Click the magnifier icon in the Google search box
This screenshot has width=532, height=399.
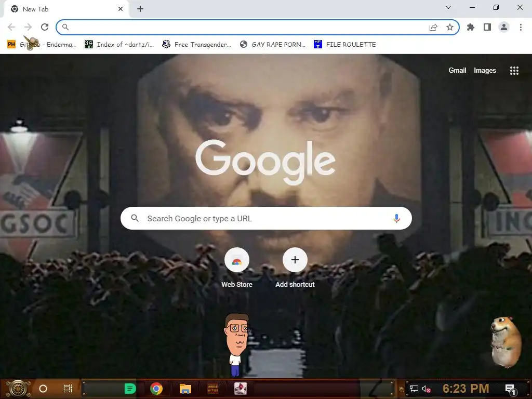point(135,218)
